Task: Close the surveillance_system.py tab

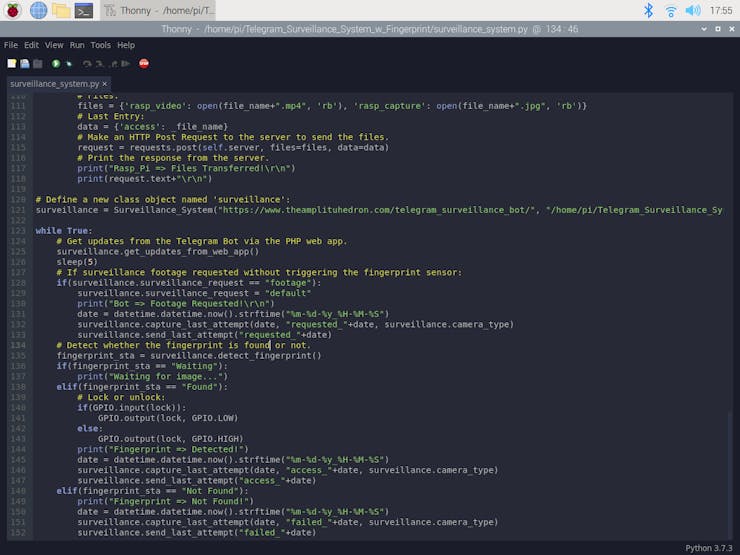Action: 105,84
